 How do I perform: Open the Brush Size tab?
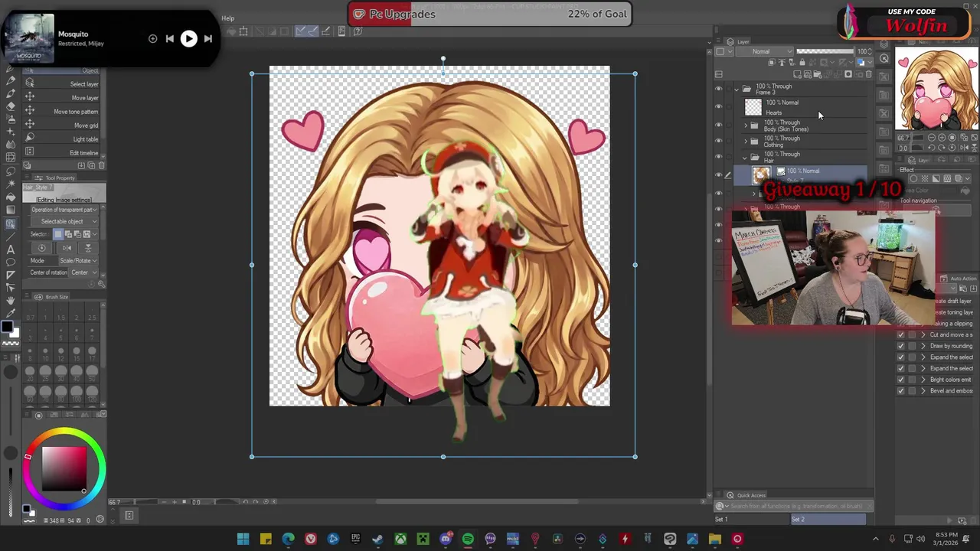(x=51, y=297)
